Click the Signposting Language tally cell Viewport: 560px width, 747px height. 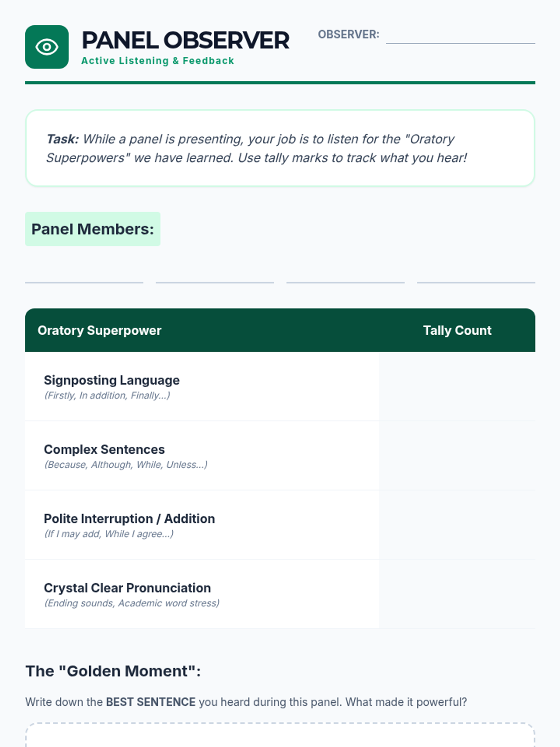coord(457,387)
